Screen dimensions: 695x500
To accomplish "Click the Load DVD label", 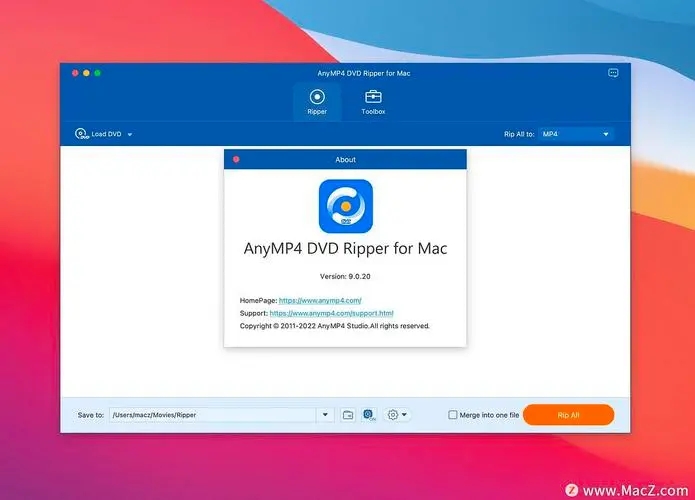I will [106, 134].
